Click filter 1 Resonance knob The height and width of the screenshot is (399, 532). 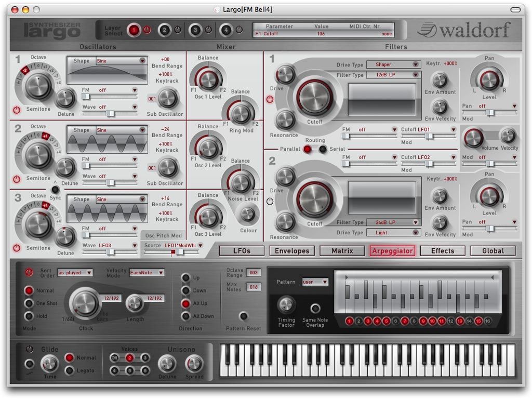[x=285, y=120]
